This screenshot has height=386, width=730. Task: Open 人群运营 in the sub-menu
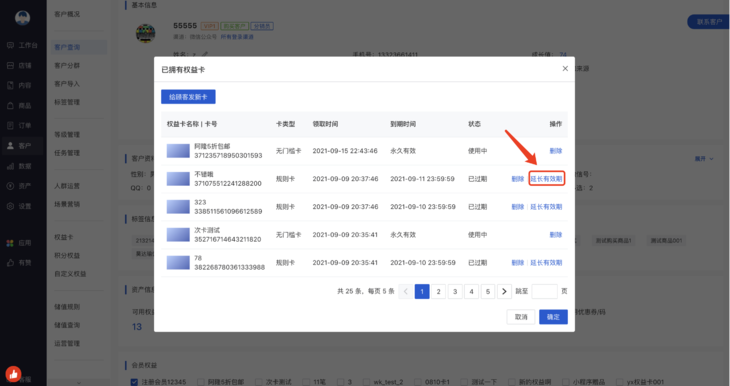(67, 186)
